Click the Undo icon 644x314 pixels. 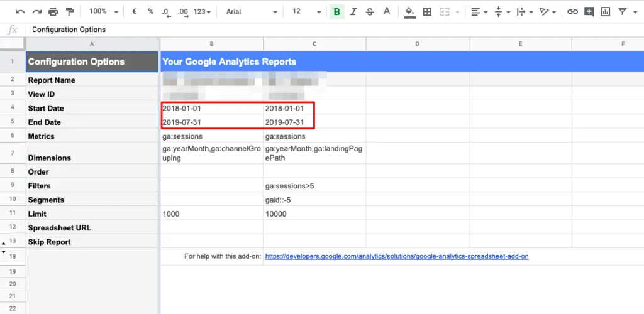click(19, 12)
